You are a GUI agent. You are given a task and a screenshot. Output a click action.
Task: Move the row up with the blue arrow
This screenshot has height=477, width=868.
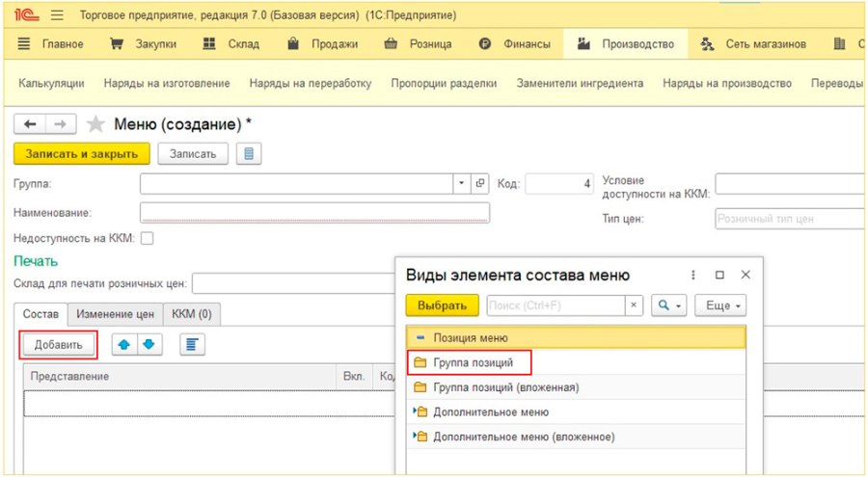(124, 345)
